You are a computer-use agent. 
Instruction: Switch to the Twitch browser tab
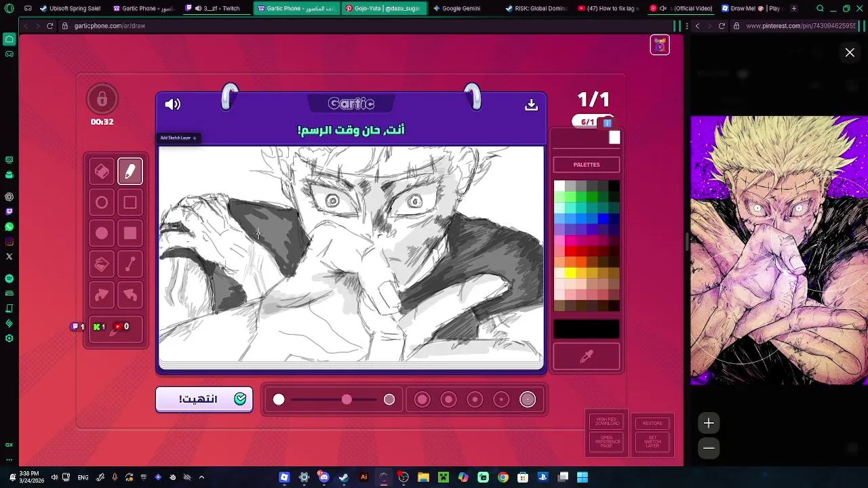click(x=217, y=8)
